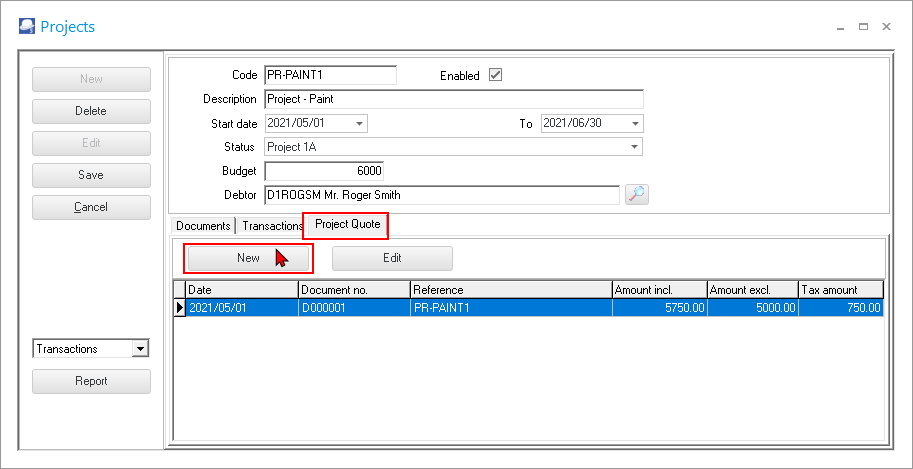Expand the To date dropdown
Viewport: 913px width, 469px height.
coord(635,123)
